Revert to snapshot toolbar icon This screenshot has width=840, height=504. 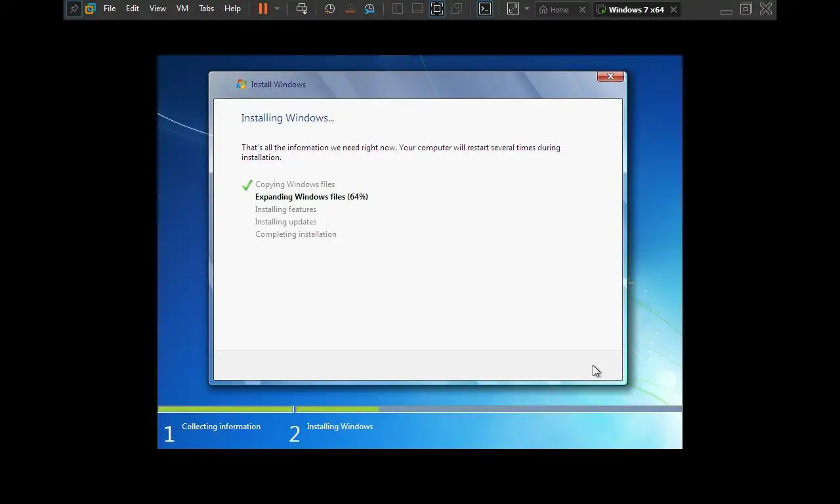pyautogui.click(x=350, y=9)
